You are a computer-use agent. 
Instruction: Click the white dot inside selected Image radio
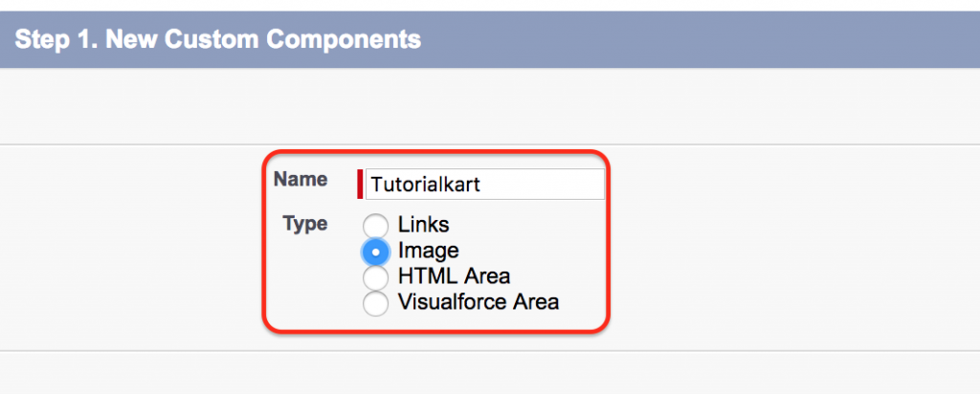pos(375,252)
